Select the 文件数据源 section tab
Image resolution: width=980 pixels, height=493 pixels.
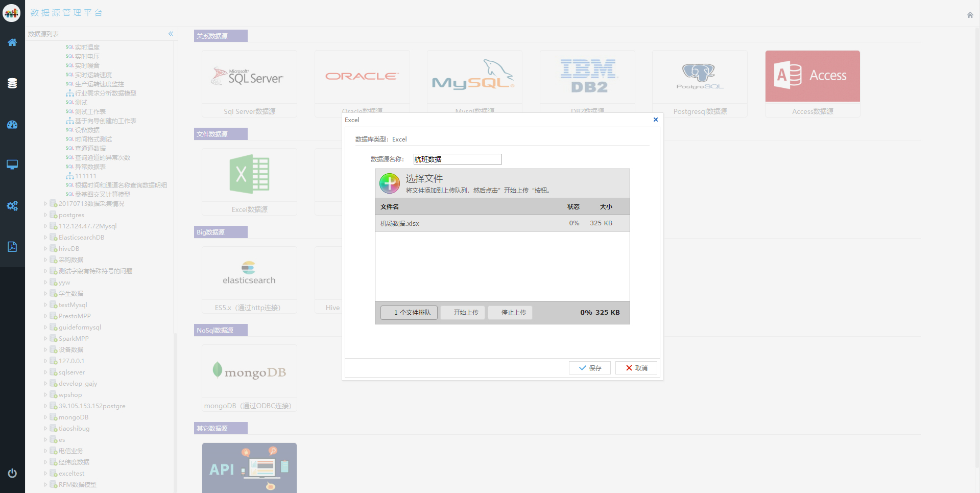221,134
